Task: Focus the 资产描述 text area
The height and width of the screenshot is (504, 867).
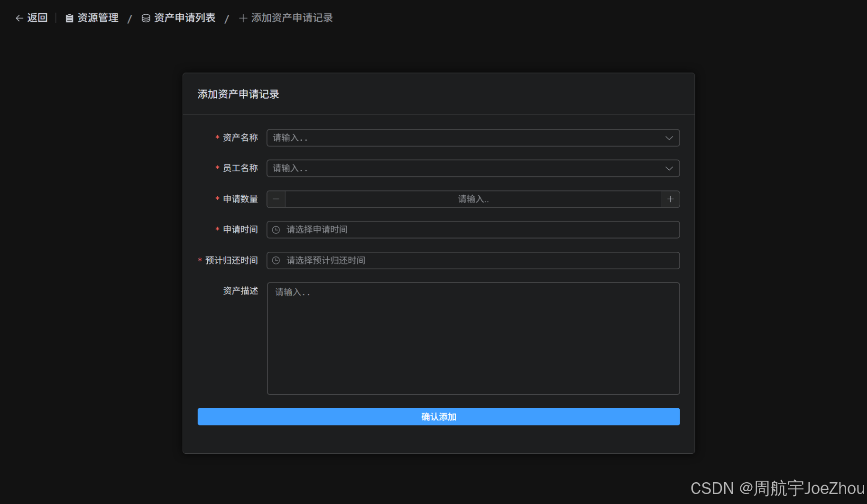Action: 473,339
